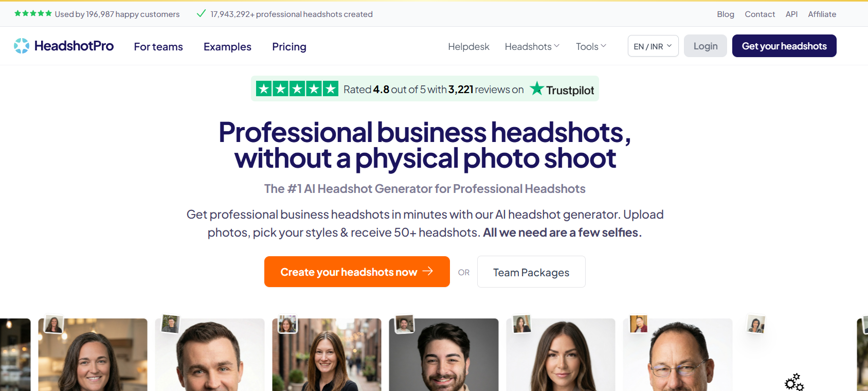Click the five-star rating in top bar
This screenshot has width=868, height=391.
click(x=33, y=14)
